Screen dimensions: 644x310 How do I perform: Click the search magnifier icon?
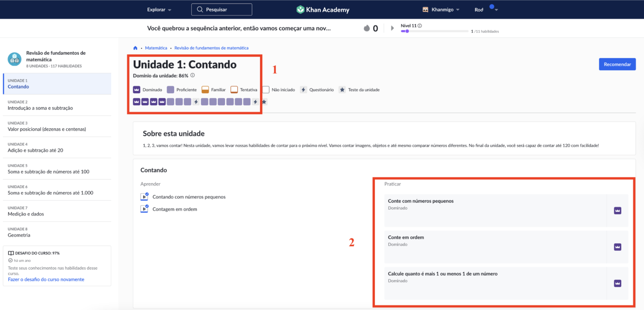pos(200,10)
